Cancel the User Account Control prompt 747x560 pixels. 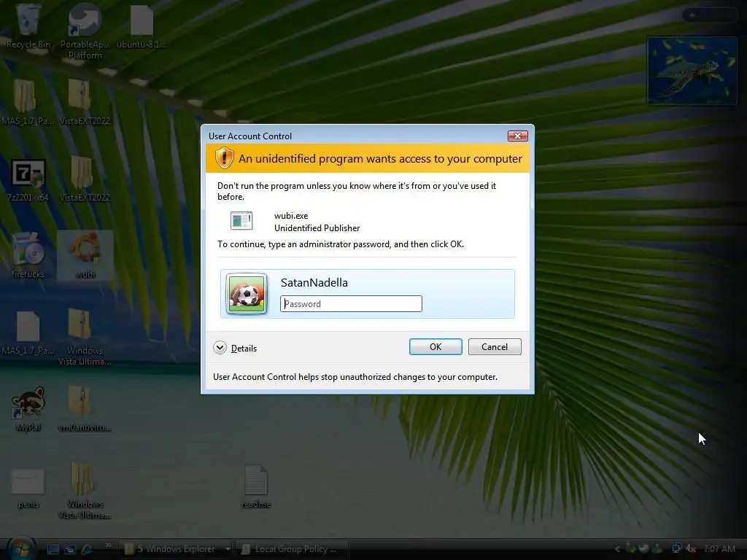[495, 346]
